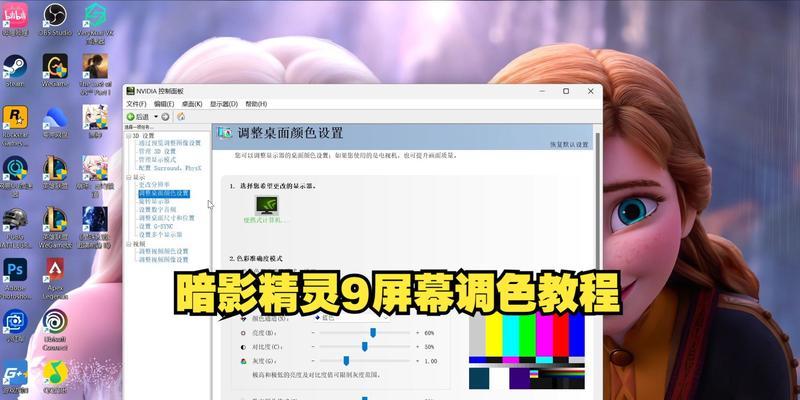The image size is (800, 400).
Task: Open the Apex Legends shortcut
Action: click(55, 278)
